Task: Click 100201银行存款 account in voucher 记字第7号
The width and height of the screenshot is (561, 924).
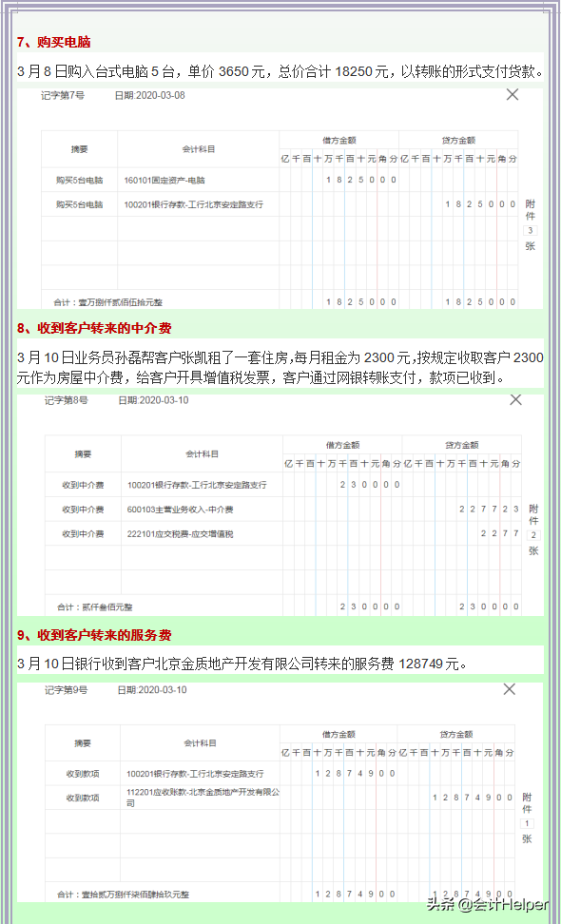Action: click(194, 204)
